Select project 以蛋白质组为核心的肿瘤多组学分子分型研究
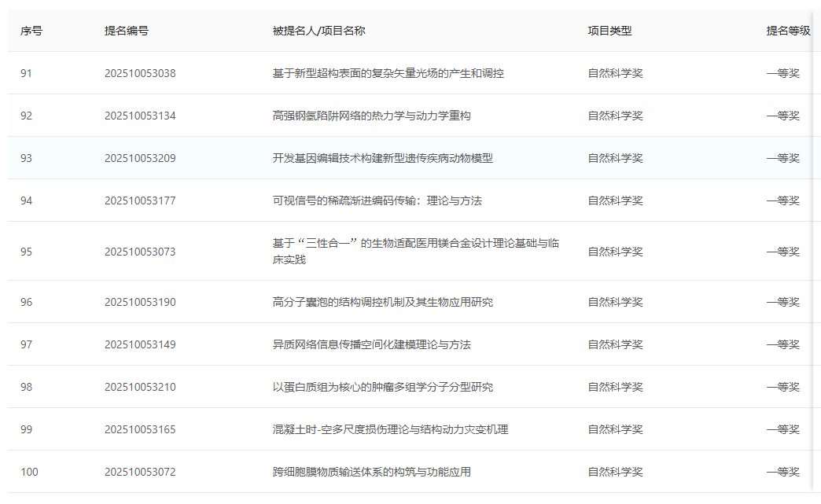This screenshot has width=821, height=504. tap(382, 387)
